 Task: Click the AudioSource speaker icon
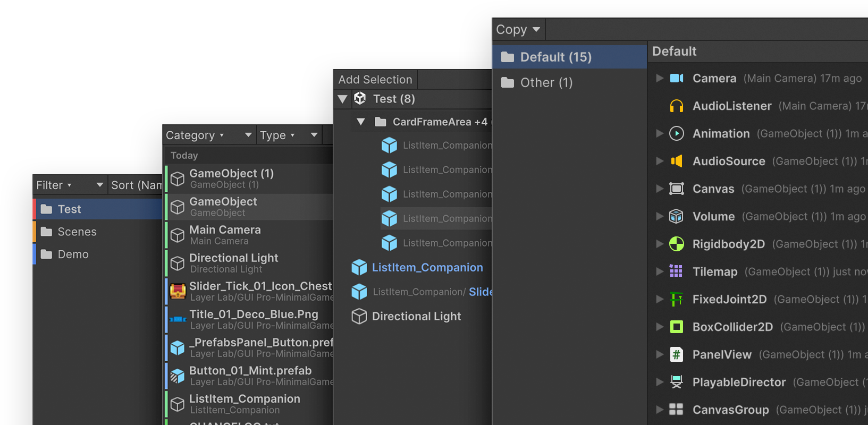676,161
